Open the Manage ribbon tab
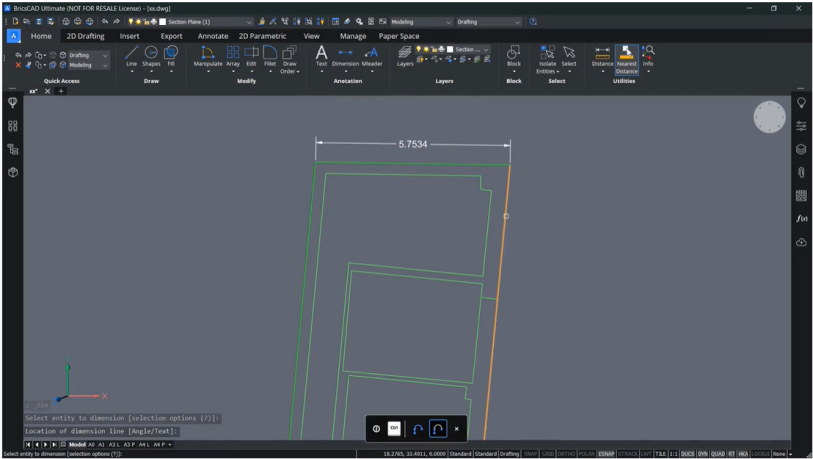Image resolution: width=813 pixels, height=459 pixels. (x=353, y=36)
